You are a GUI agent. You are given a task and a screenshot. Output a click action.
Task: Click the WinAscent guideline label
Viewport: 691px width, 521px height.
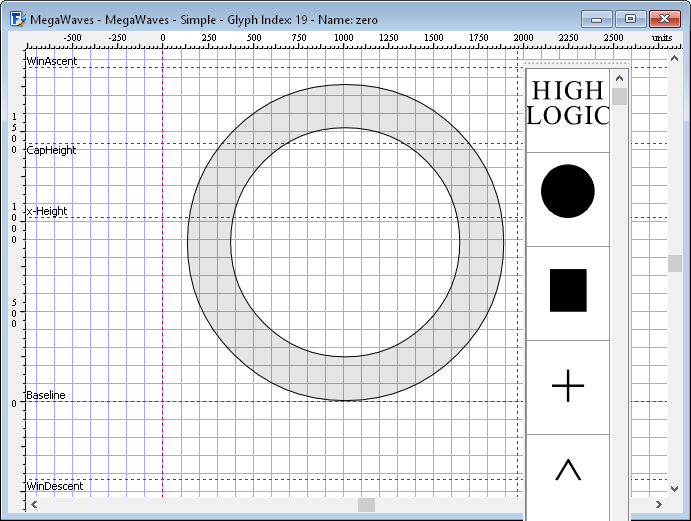[52, 61]
